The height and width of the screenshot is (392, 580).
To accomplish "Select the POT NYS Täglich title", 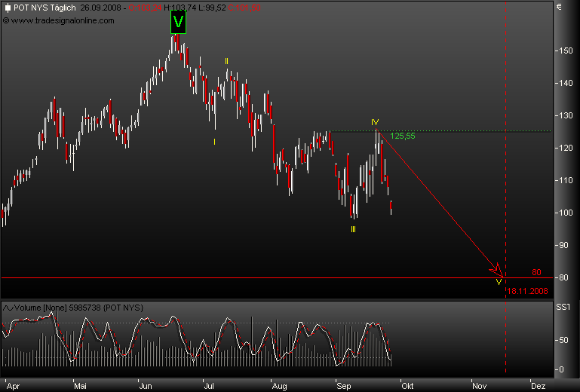I will click(x=44, y=8).
